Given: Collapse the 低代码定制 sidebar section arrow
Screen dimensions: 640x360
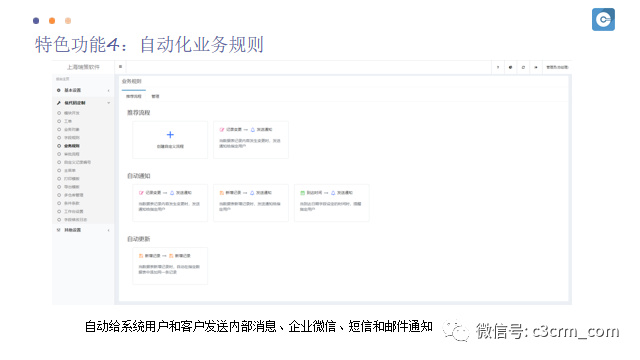Looking at the screenshot, I should pyautogui.click(x=109, y=103).
